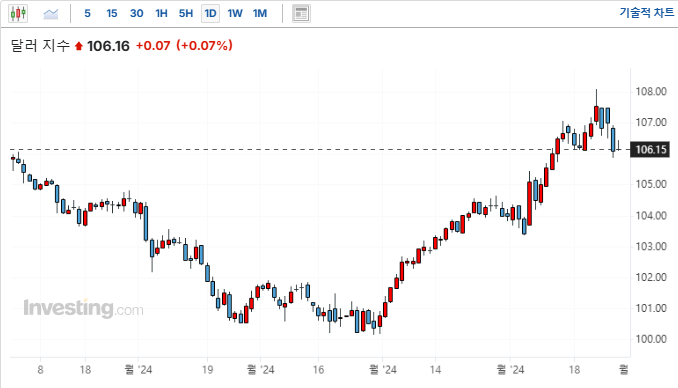Image resolution: width=678 pixels, height=388 pixels.
Task: Click the 103.00 axis label
Action: pyautogui.click(x=651, y=247)
